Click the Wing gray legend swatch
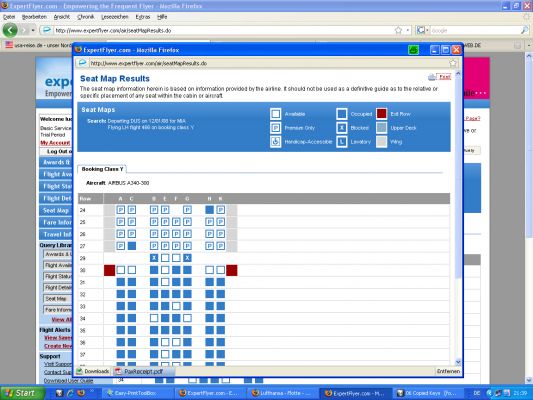533x400 pixels. (381, 142)
